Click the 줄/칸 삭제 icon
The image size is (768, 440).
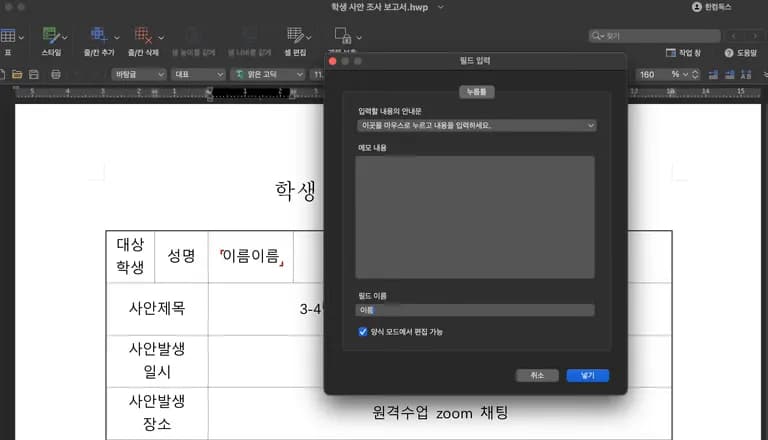click(144, 37)
